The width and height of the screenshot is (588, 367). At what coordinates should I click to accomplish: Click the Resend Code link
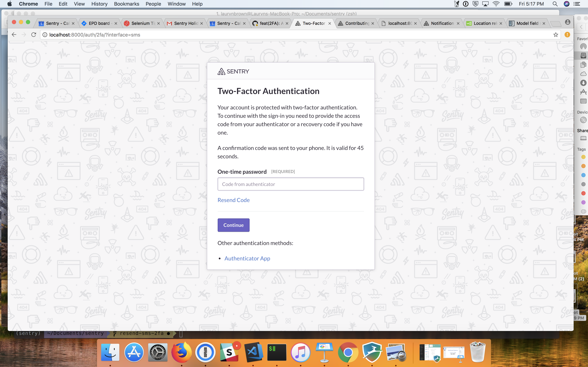coord(233,200)
